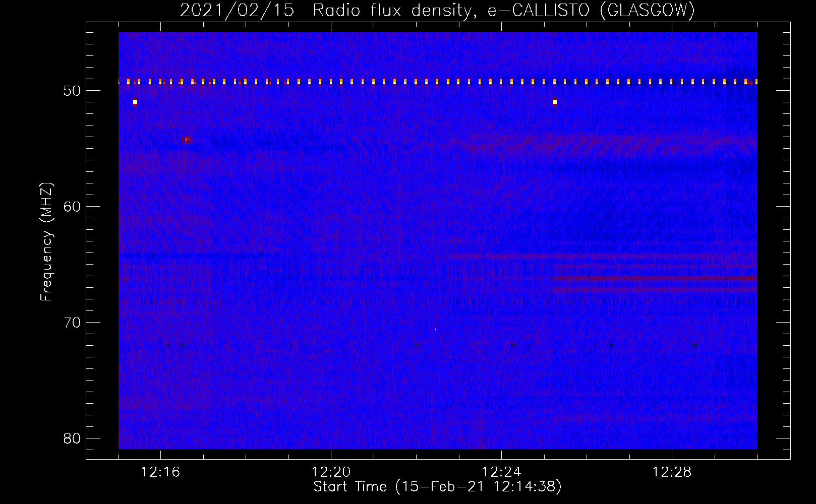Click the 12:16 time tick label

pos(161,472)
